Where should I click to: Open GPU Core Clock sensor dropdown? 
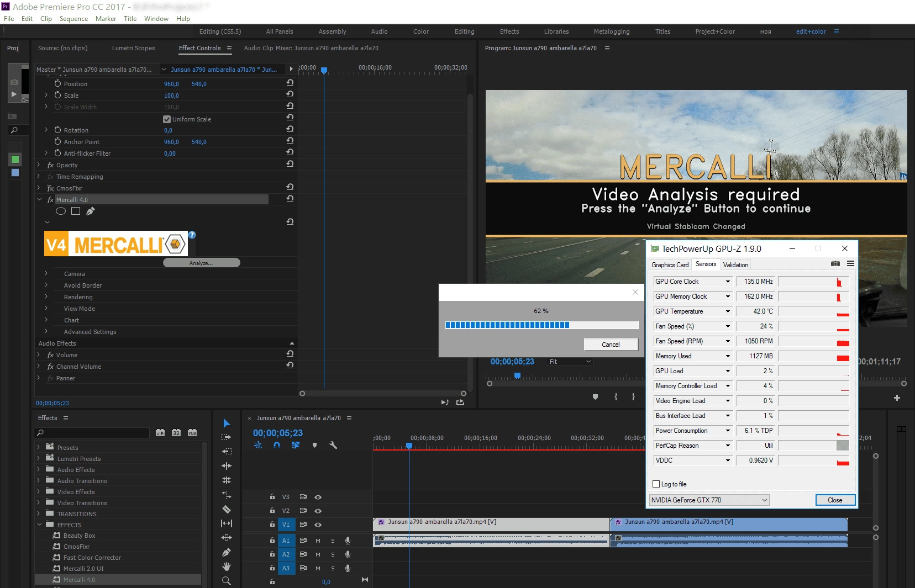[728, 282]
